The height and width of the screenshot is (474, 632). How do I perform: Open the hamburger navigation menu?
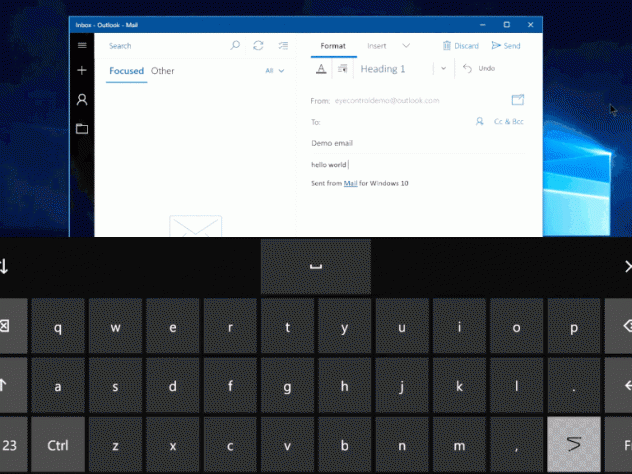click(x=82, y=45)
